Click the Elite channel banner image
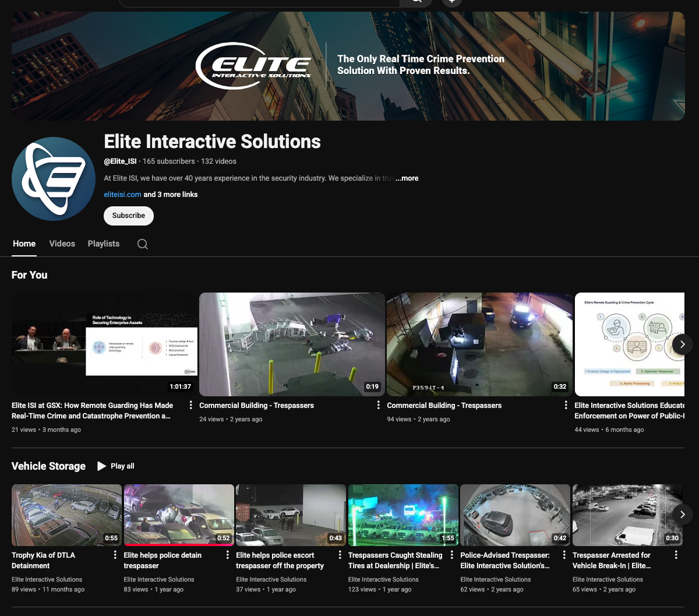This screenshot has width=699, height=616. [348, 66]
